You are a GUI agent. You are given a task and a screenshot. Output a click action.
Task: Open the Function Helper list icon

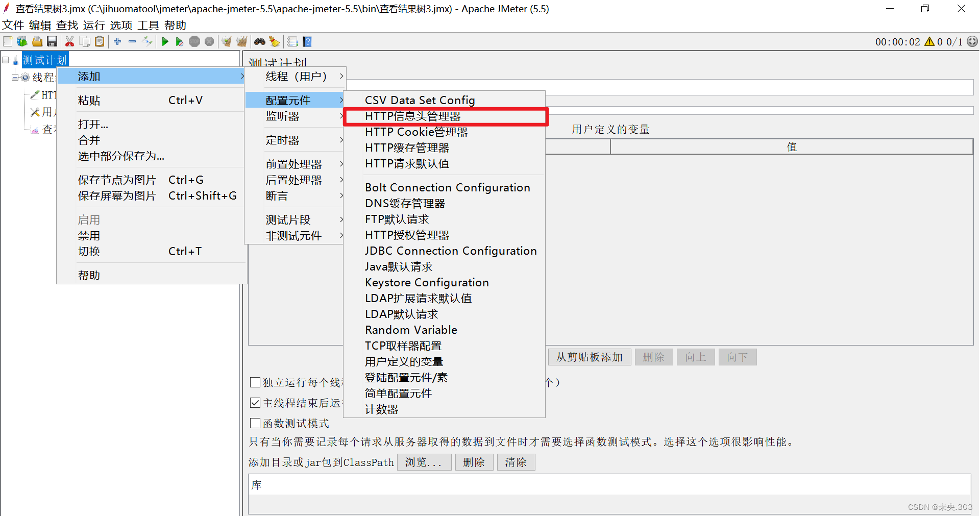tap(292, 41)
